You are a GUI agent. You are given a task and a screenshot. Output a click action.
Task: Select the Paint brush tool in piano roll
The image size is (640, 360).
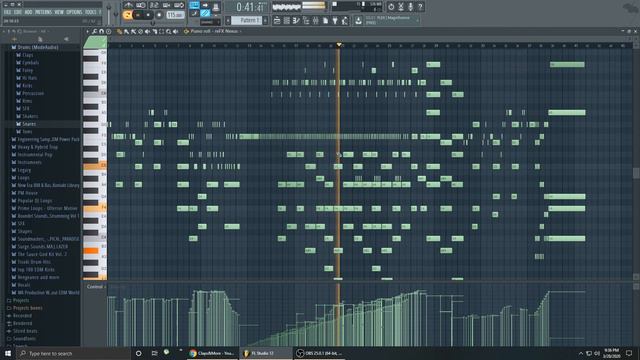tap(127, 31)
